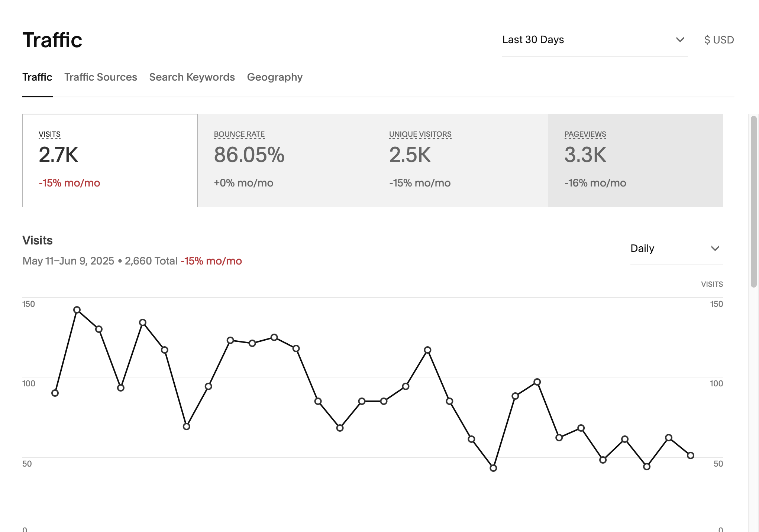Select the Traffic tab
The width and height of the screenshot is (759, 532).
click(37, 77)
